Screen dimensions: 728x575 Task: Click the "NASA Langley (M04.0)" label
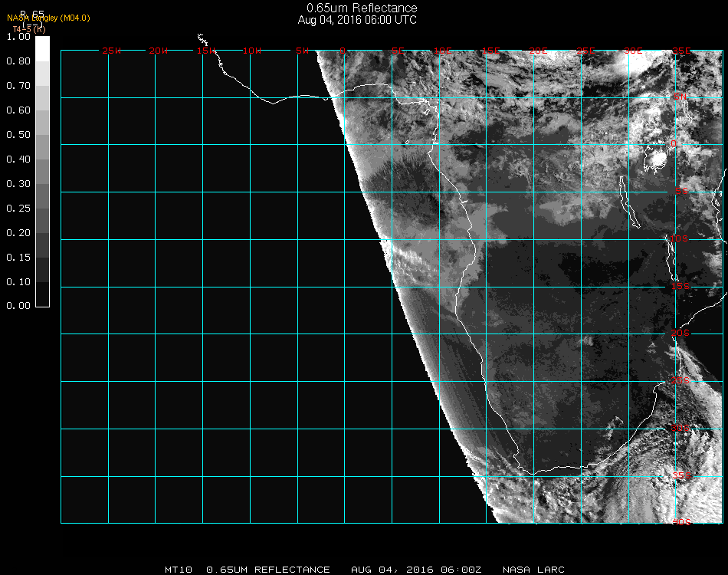click(48, 18)
